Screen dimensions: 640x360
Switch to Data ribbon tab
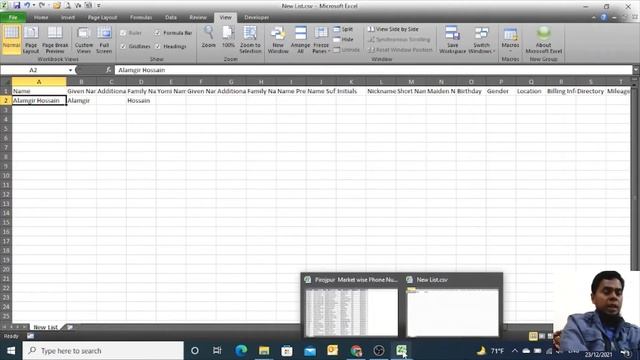pyautogui.click(x=171, y=17)
